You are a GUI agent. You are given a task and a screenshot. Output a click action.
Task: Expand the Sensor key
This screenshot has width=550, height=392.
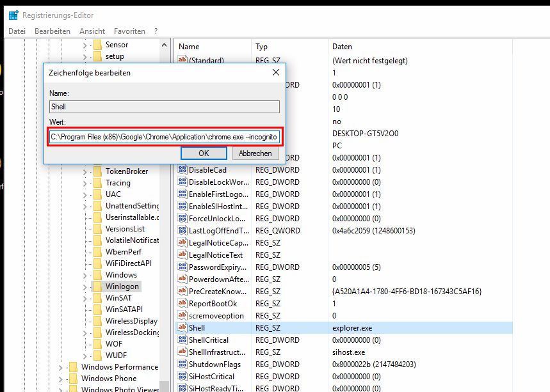(85, 45)
